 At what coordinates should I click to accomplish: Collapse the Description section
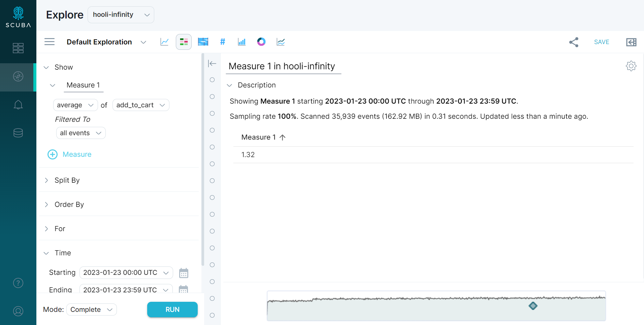(230, 85)
